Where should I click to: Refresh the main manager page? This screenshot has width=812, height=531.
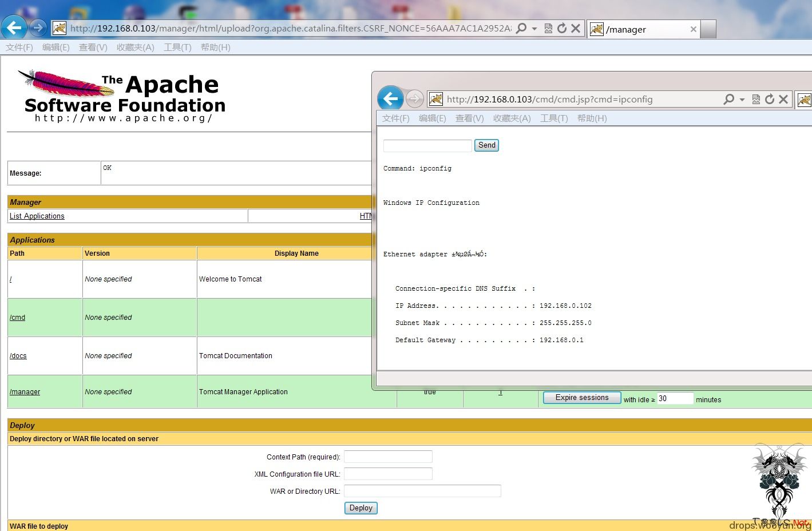coord(562,28)
